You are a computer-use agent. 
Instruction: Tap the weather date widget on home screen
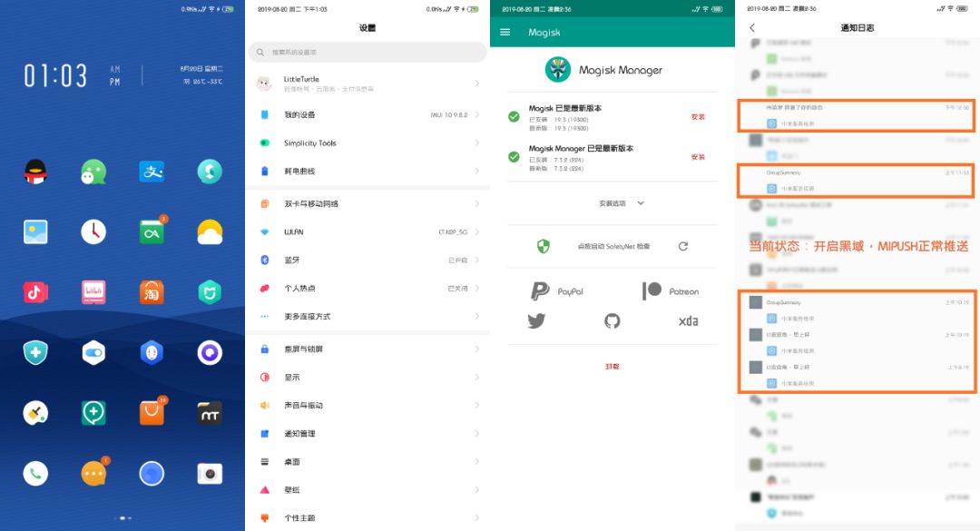pos(201,75)
